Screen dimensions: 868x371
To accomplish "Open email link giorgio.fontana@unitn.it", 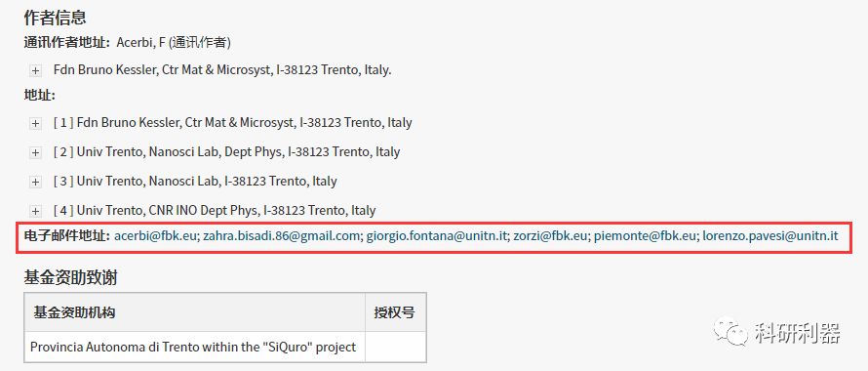I will click(437, 236).
